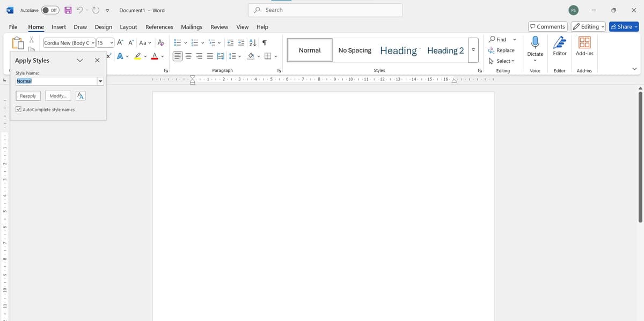Viewport: 644px width, 321px height.
Task: Clear all formatting eraser icon
Action: [160, 42]
